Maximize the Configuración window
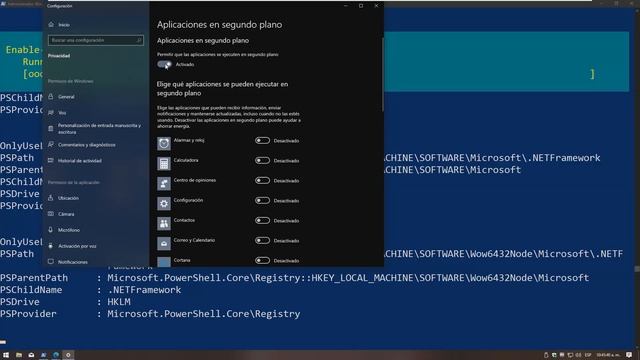 pyautogui.click(x=361, y=6)
